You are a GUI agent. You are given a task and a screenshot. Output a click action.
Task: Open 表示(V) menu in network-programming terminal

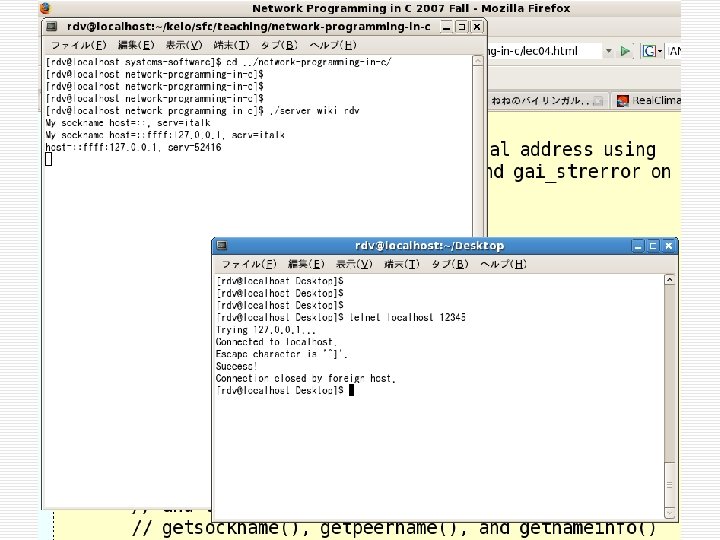pyautogui.click(x=184, y=45)
